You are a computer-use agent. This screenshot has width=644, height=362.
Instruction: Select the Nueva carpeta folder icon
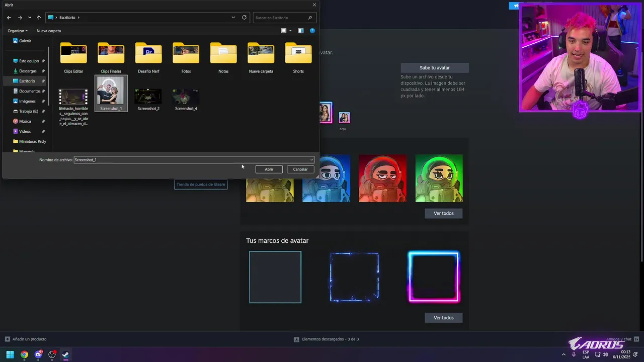click(261, 53)
